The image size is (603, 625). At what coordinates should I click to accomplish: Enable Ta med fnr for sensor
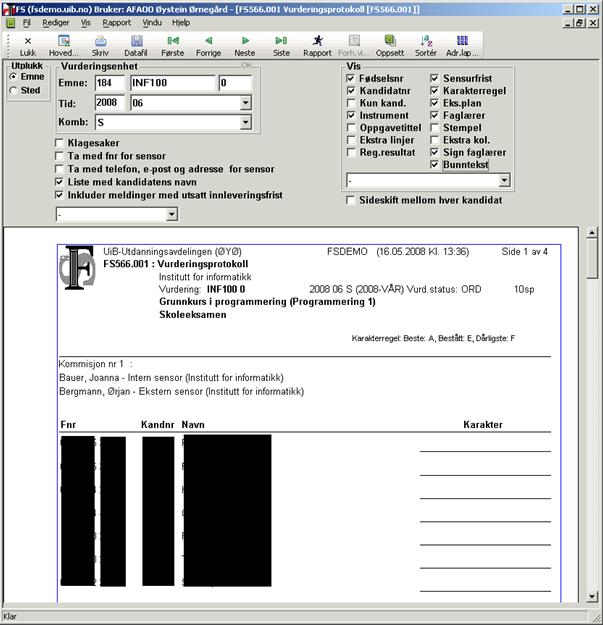pyautogui.click(x=59, y=156)
